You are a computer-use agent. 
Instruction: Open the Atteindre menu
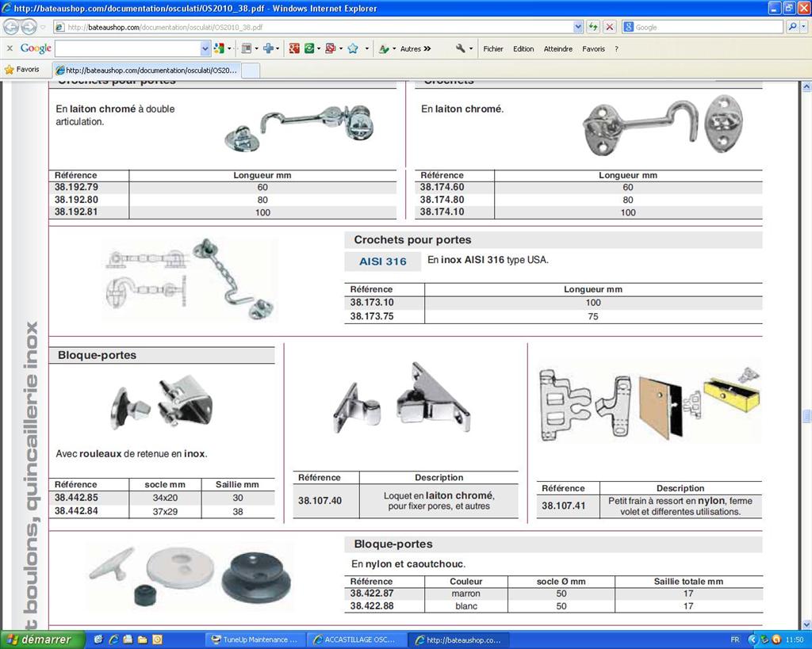pyautogui.click(x=557, y=48)
